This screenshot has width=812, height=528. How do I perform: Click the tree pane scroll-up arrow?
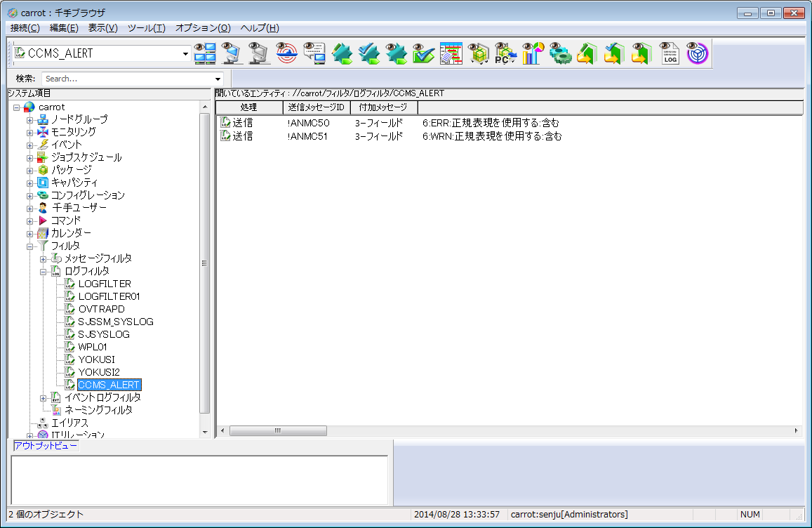[204, 107]
